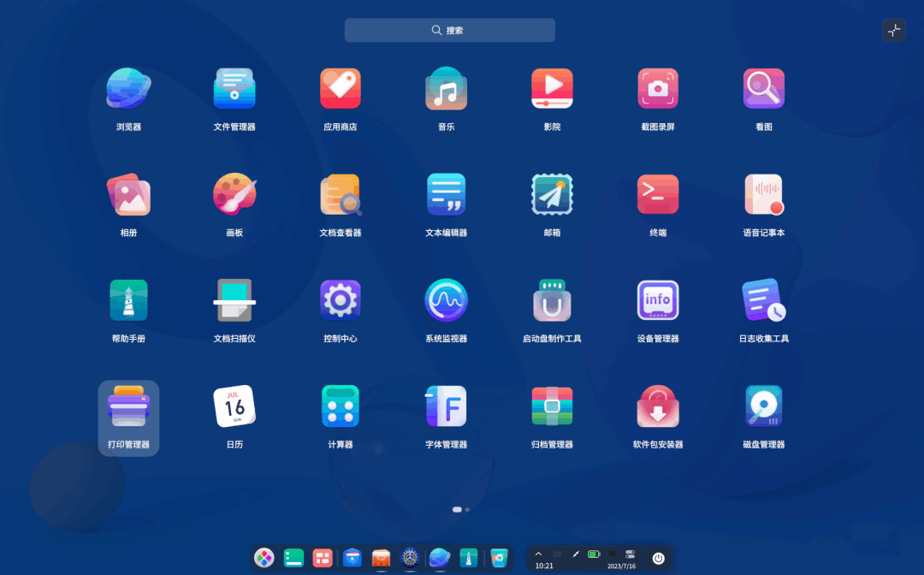Viewport: 924px width, 575px height.
Task: Open control center gear in the dock
Action: (x=410, y=557)
